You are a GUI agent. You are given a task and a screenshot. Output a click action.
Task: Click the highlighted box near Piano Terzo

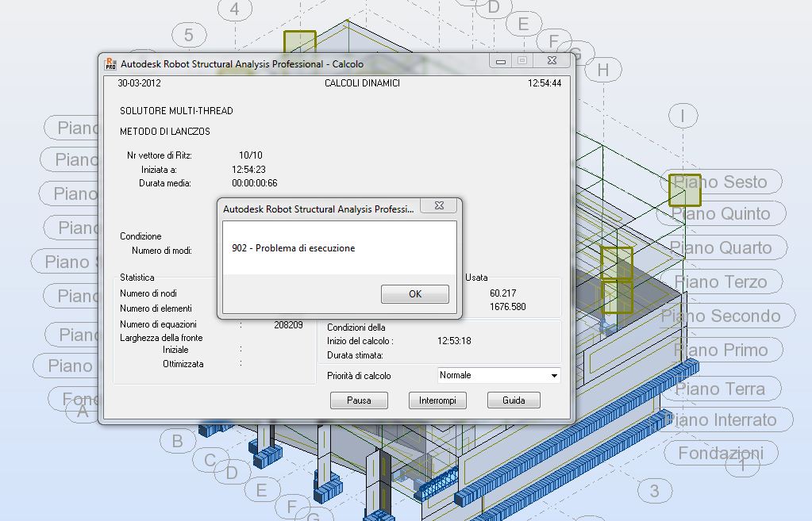(x=618, y=297)
